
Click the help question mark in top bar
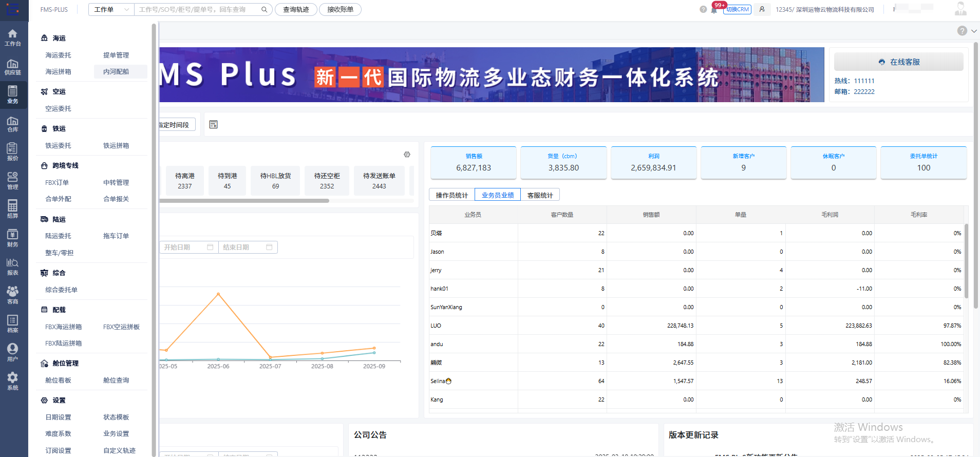click(703, 9)
